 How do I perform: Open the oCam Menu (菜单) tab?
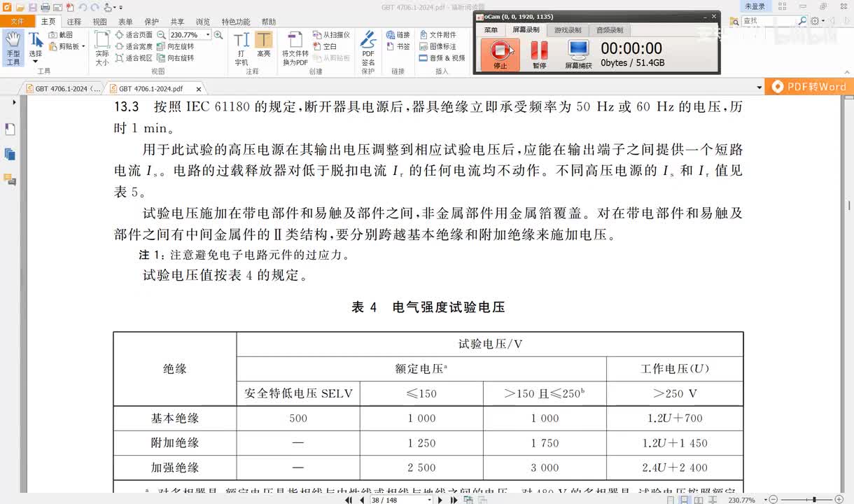[491, 30]
